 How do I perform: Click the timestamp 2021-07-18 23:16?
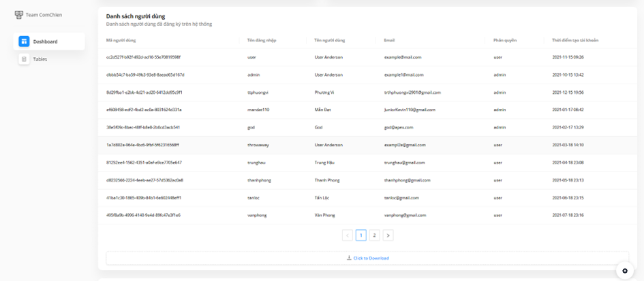point(568,215)
